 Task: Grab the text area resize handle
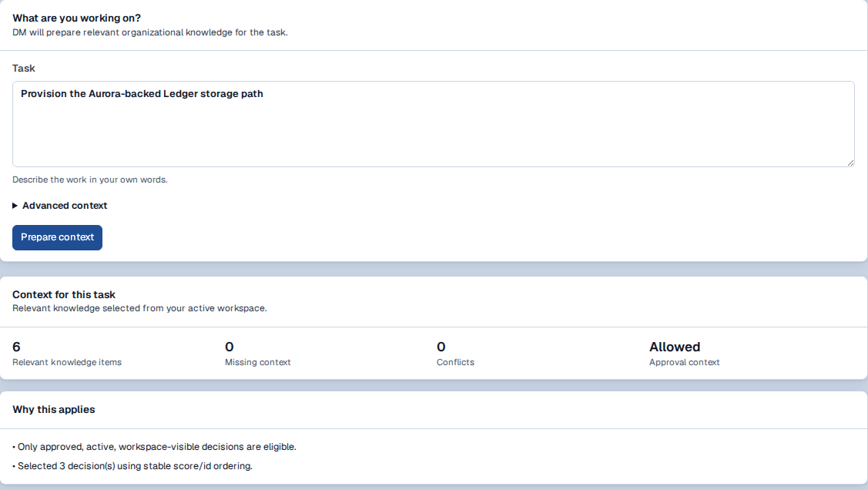point(850,163)
